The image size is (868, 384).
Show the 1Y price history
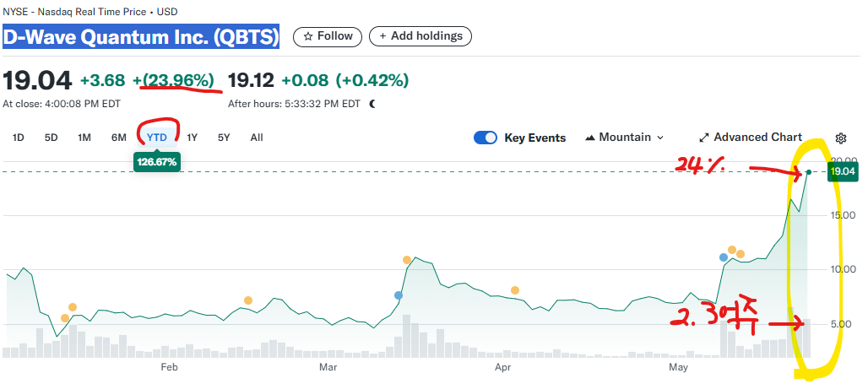pyautogui.click(x=192, y=138)
